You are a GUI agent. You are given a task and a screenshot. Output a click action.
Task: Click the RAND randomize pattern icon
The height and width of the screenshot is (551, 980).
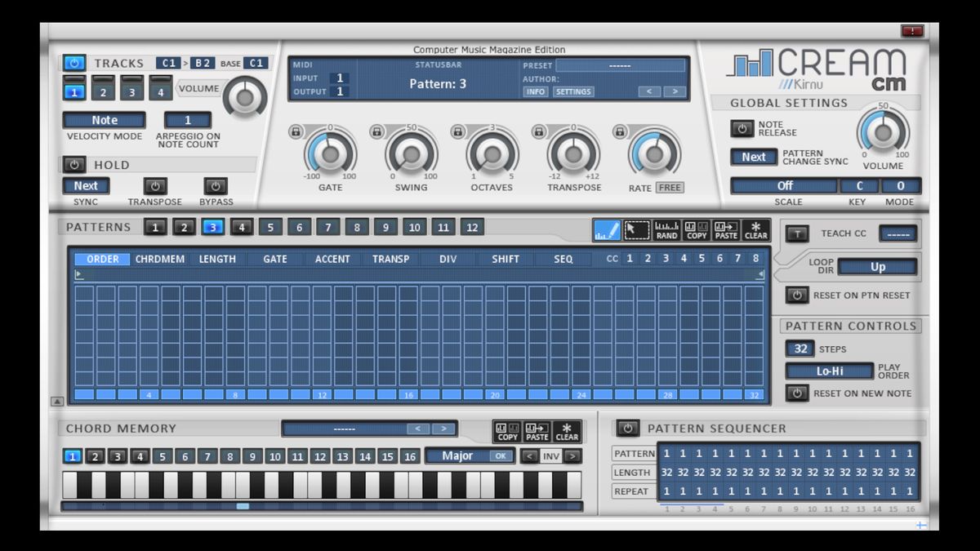pyautogui.click(x=666, y=229)
